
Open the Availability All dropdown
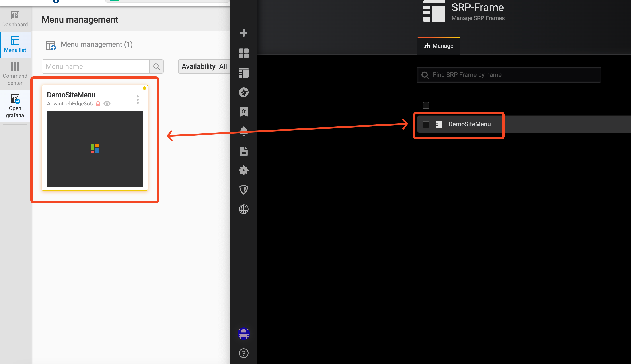click(x=204, y=66)
